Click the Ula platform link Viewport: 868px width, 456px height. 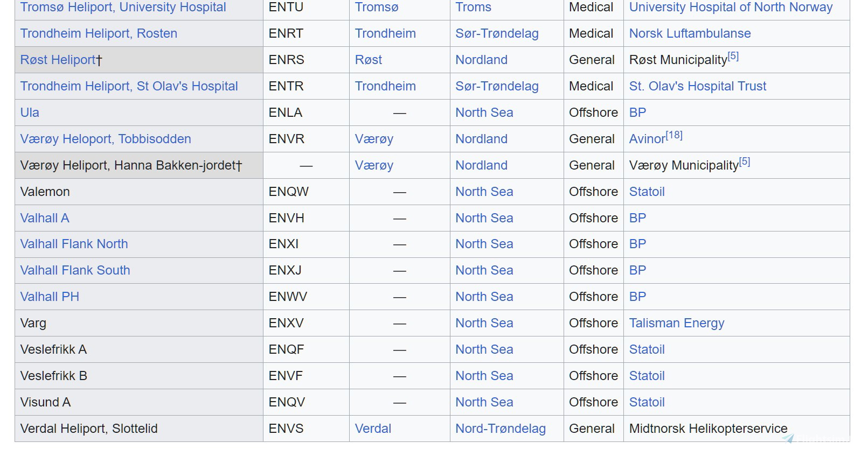coord(30,113)
